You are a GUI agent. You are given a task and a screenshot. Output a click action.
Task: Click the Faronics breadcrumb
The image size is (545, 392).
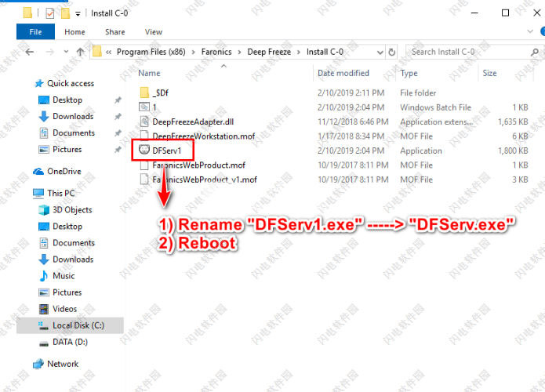pyautogui.click(x=216, y=52)
